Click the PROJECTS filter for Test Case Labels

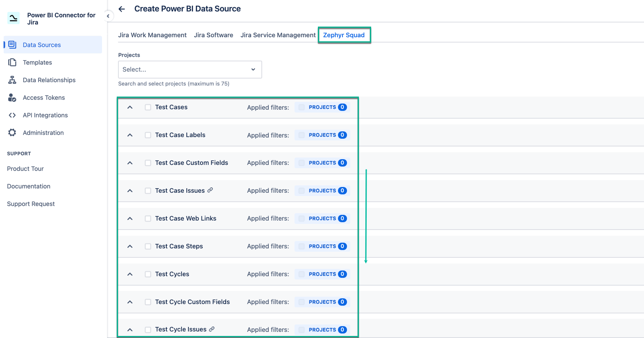point(322,135)
